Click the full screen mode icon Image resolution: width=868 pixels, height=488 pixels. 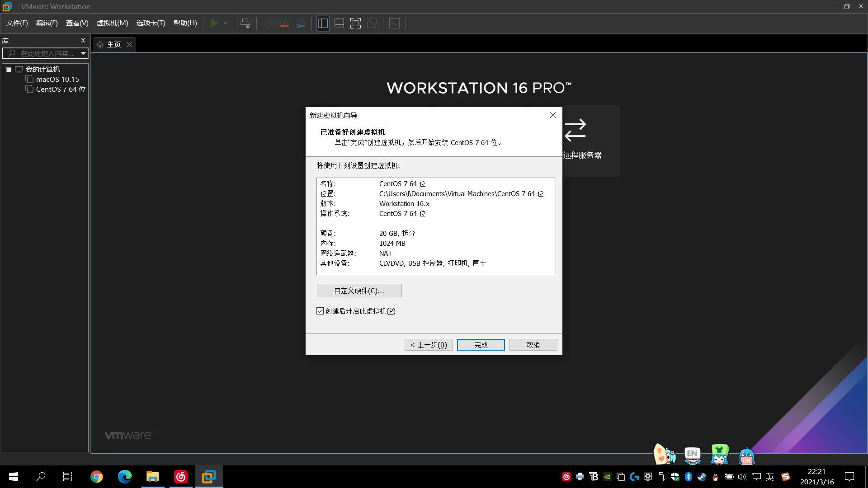click(355, 23)
